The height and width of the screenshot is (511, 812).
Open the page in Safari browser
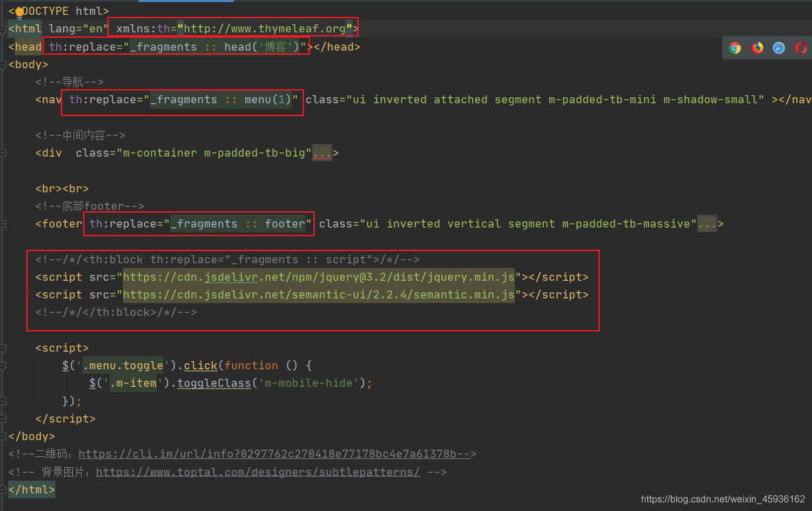pyautogui.click(x=779, y=48)
